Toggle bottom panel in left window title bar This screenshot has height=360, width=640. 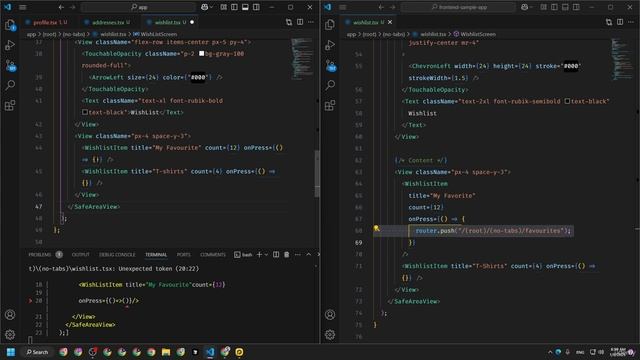[245, 7]
